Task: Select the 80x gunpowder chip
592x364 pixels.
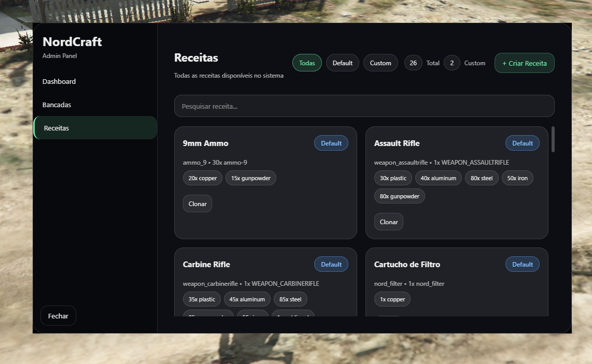Action: [400, 196]
